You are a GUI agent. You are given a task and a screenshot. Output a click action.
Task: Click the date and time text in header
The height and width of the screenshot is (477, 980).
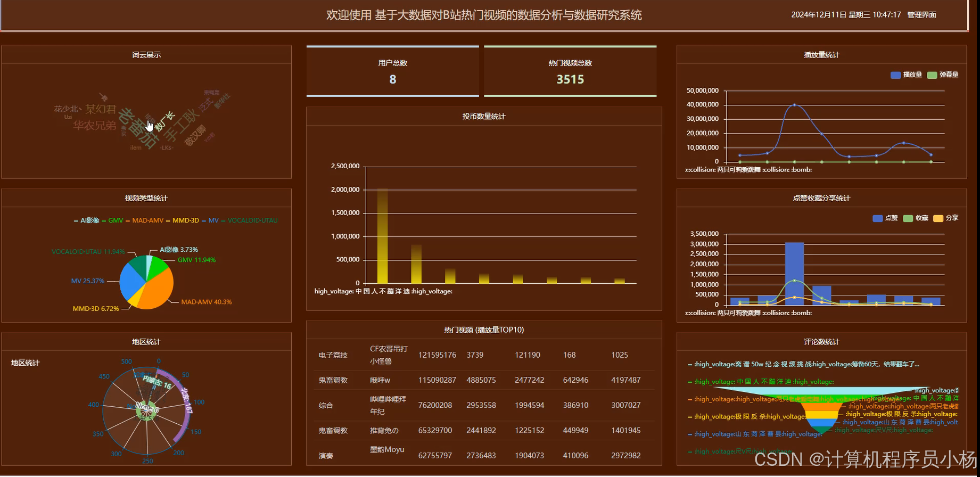coord(846,15)
